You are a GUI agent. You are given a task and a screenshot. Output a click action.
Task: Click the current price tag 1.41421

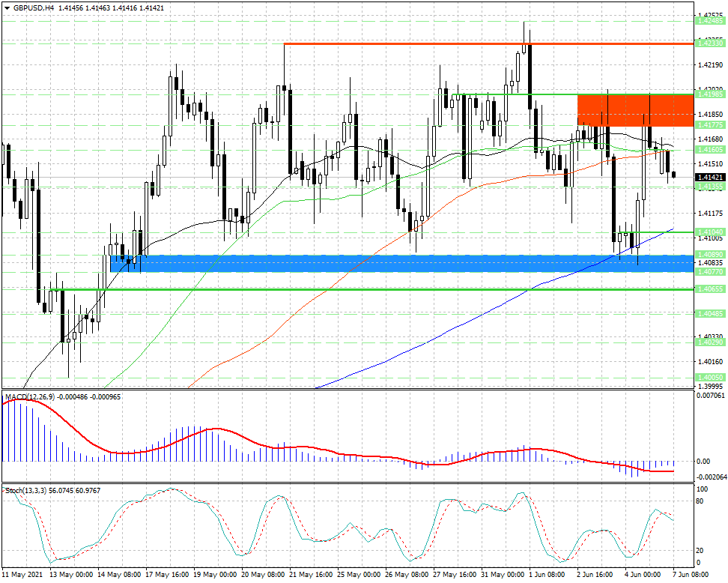710,178
